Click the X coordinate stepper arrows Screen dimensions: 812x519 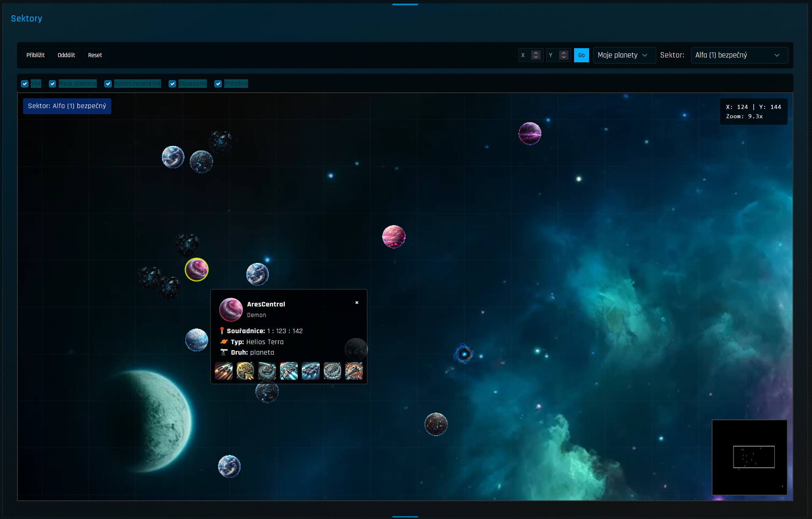tap(536, 55)
